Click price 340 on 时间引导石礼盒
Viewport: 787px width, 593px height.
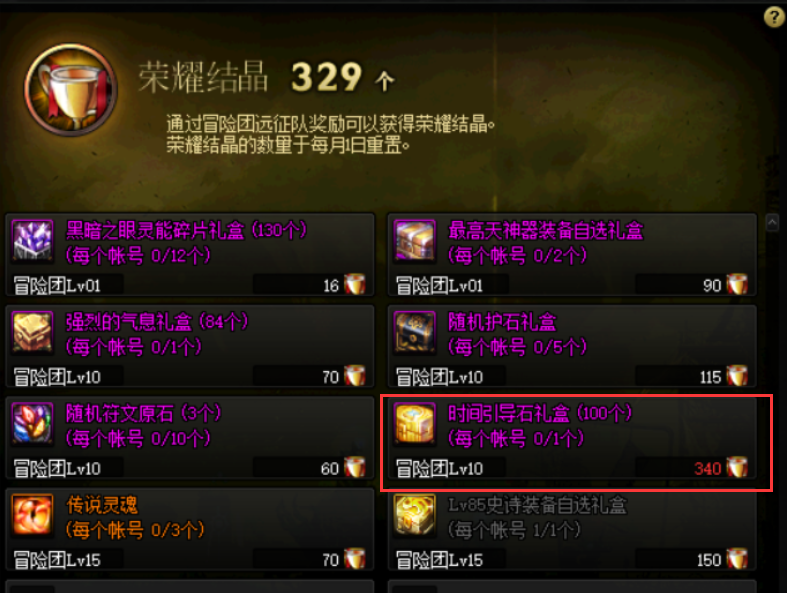(708, 468)
